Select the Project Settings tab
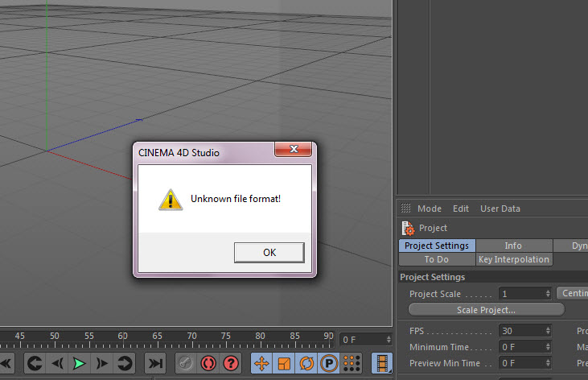The height and width of the screenshot is (380, 588). coord(437,246)
